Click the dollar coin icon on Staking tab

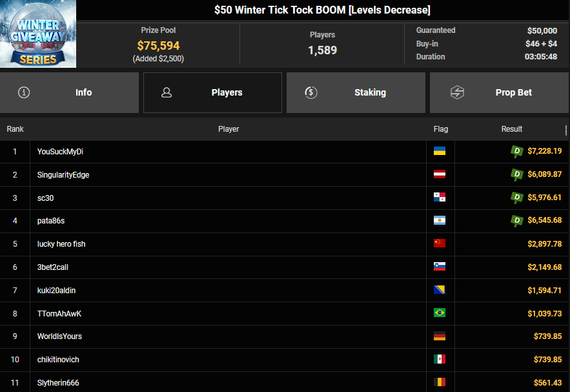click(x=311, y=92)
